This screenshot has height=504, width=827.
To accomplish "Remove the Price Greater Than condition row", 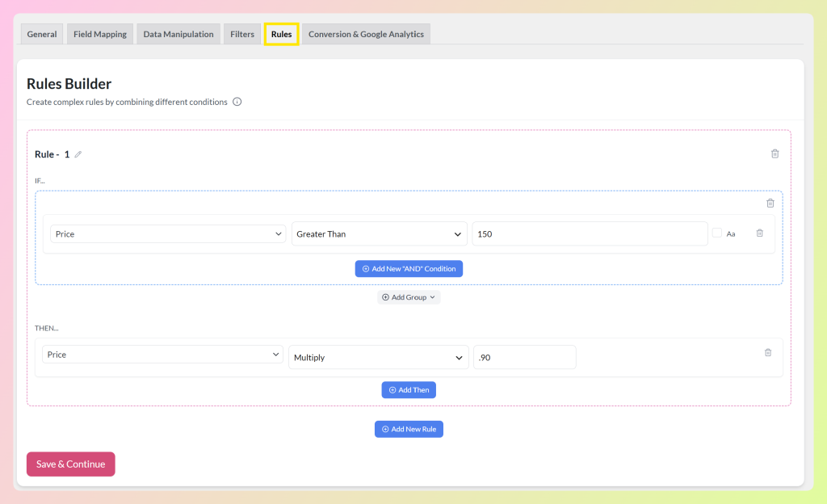I will [x=759, y=233].
